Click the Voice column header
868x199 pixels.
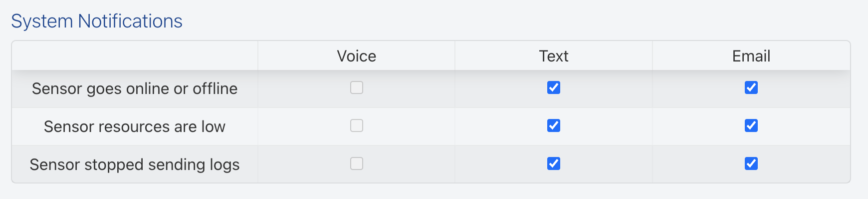[x=357, y=56]
